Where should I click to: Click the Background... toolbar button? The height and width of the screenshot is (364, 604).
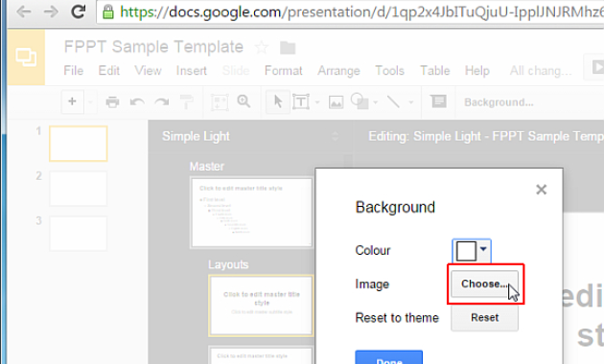click(499, 102)
